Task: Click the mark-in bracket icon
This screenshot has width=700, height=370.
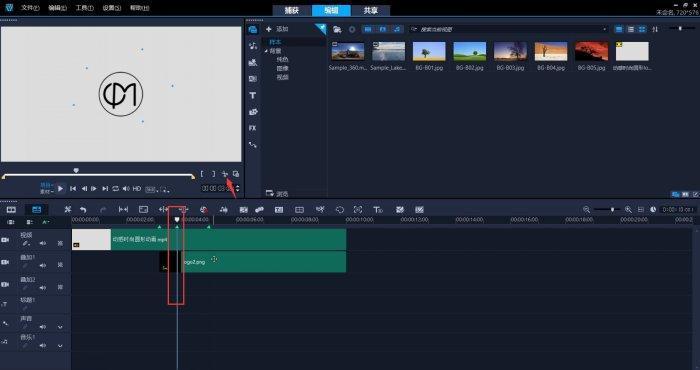Action: [202, 174]
